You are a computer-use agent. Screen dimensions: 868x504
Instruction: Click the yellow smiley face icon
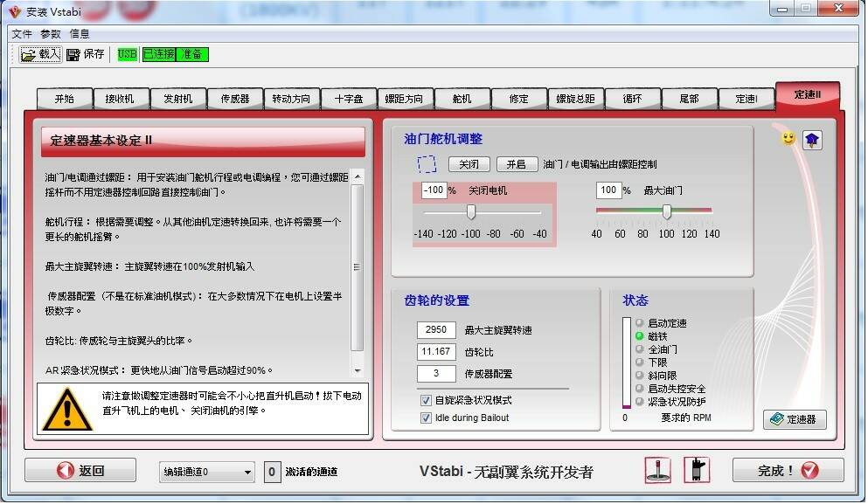pos(788,138)
